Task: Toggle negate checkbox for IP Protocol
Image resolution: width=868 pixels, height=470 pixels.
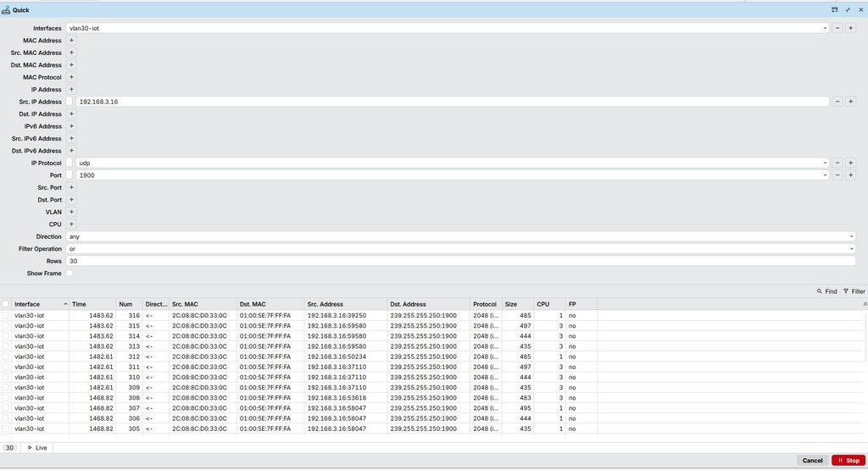Action: pyautogui.click(x=70, y=163)
